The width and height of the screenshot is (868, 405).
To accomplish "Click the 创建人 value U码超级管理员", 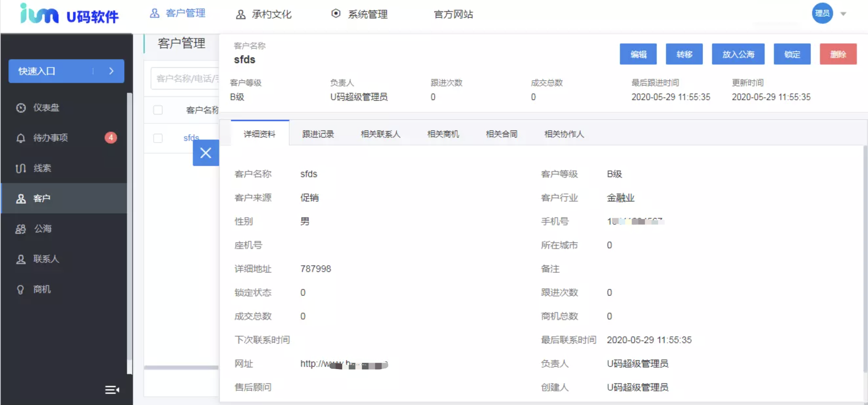I will click(x=638, y=388).
